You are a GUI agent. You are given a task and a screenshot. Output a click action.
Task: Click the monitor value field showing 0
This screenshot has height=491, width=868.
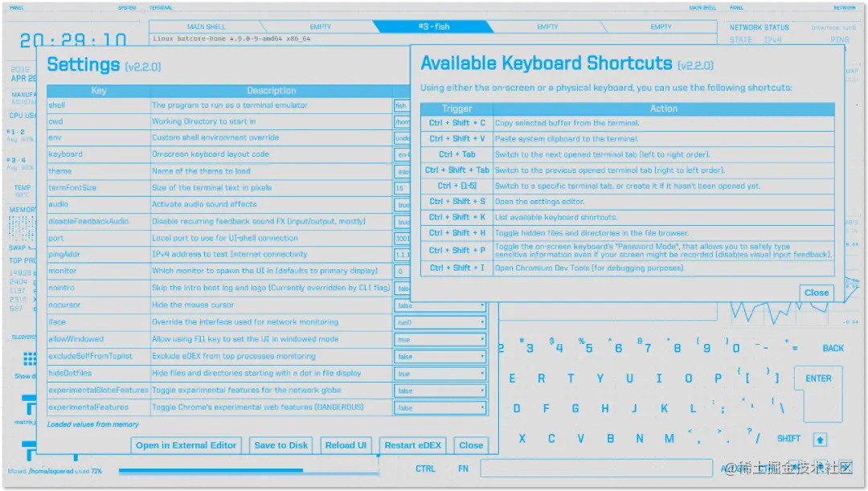pyautogui.click(x=402, y=272)
